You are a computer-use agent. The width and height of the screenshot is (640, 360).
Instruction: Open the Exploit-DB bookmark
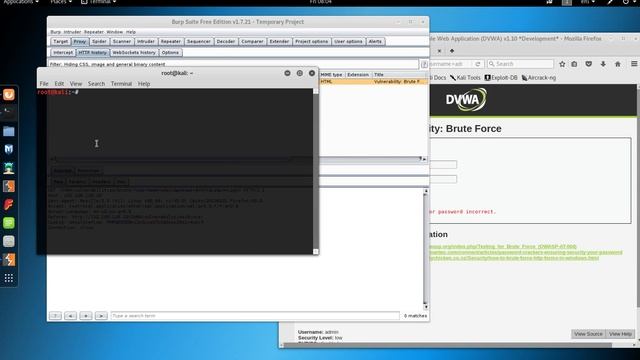tap(501, 78)
